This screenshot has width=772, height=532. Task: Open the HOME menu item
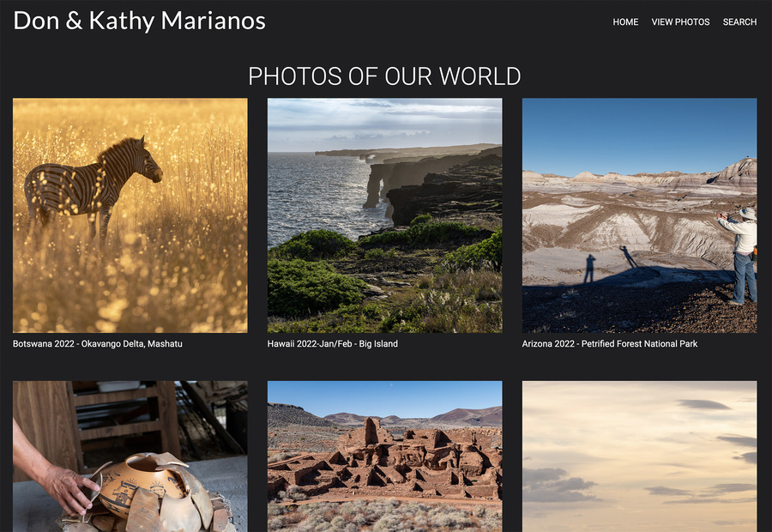click(x=625, y=21)
